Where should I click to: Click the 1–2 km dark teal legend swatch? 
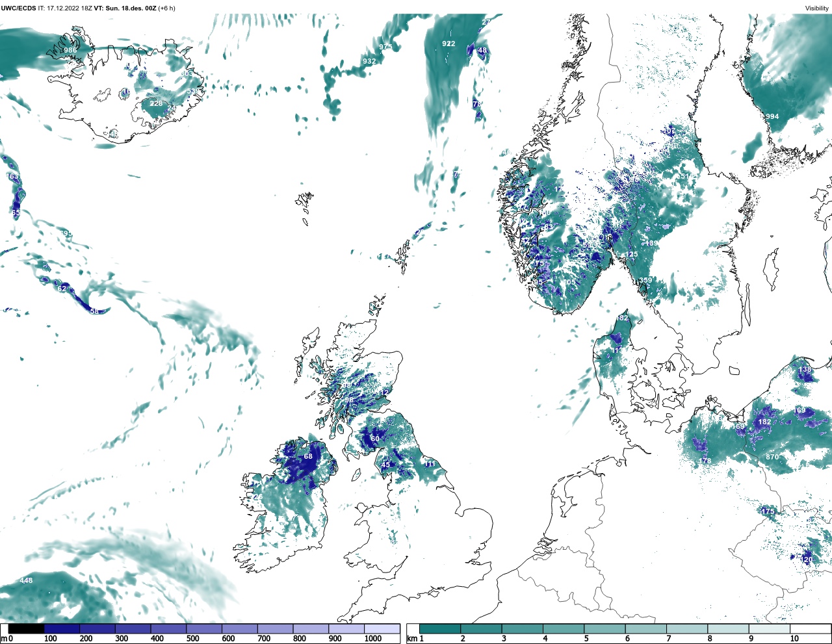click(440, 628)
